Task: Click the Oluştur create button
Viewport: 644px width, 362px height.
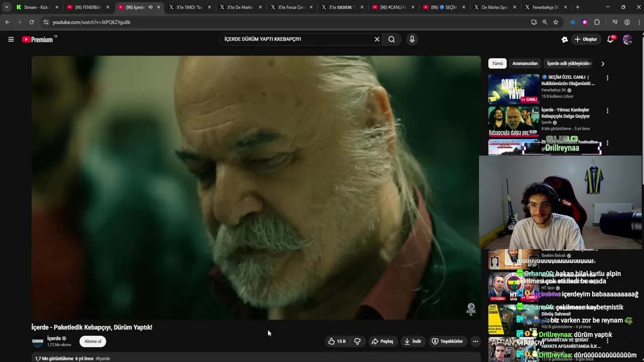Action: pos(586,39)
